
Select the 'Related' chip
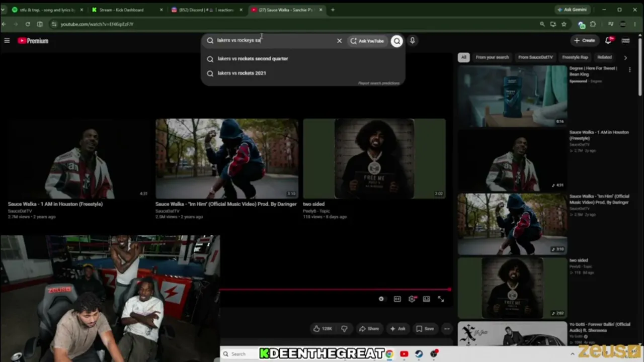click(x=605, y=57)
